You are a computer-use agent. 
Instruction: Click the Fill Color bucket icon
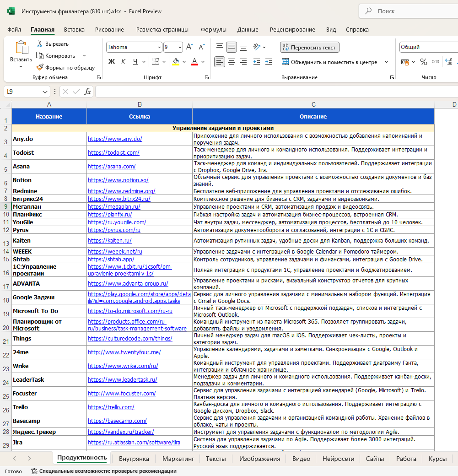176,62
